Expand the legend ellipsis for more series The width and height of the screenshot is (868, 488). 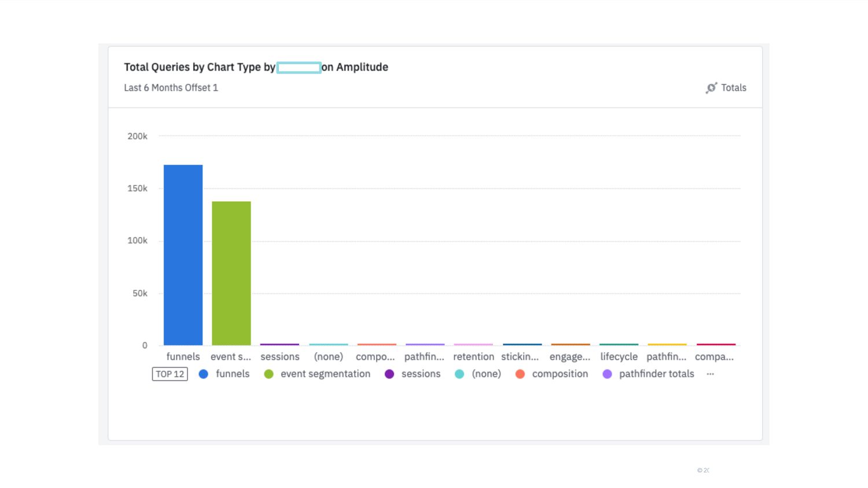pos(710,374)
